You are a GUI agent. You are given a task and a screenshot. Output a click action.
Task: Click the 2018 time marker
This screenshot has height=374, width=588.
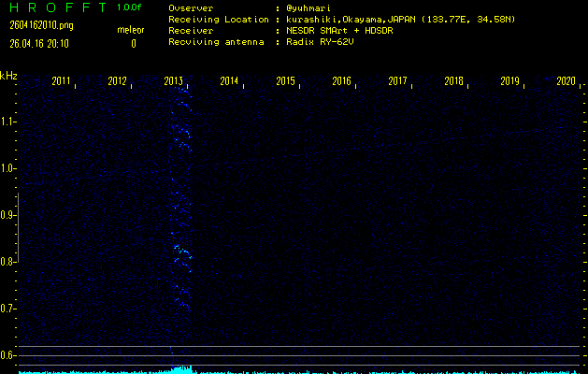click(453, 81)
